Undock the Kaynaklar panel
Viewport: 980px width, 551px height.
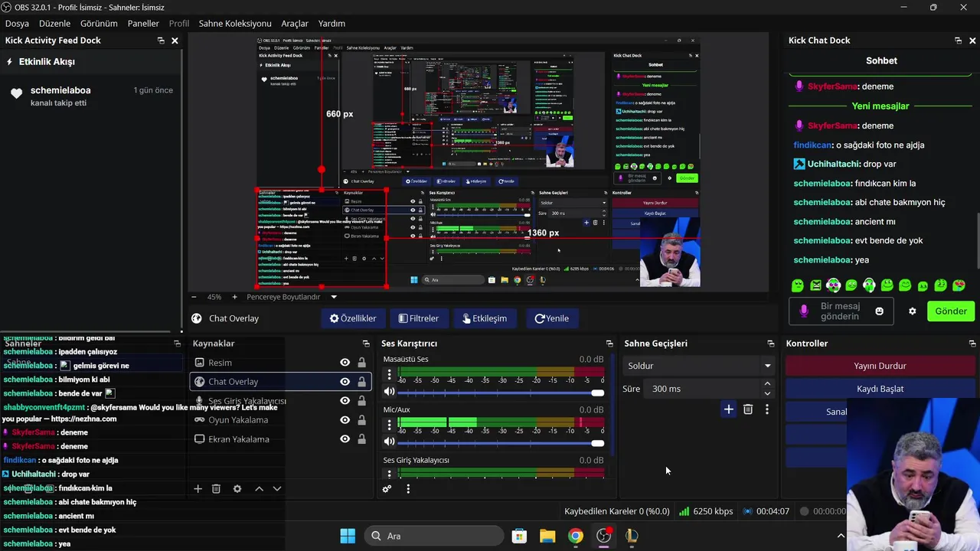tap(366, 344)
